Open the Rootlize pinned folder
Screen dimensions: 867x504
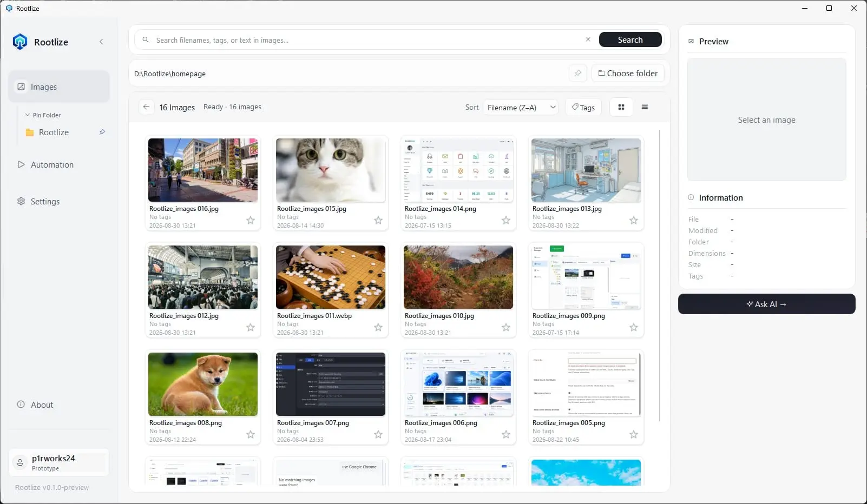[x=54, y=132]
